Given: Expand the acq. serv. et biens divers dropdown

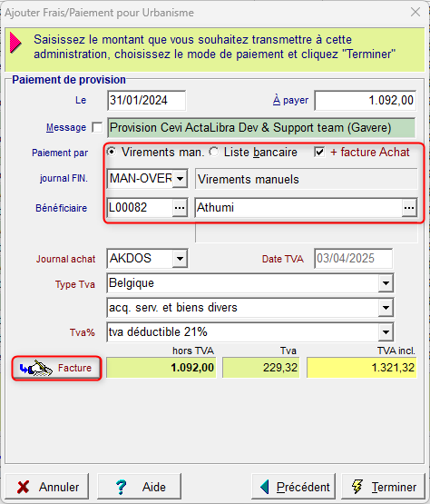Looking at the screenshot, I should tap(386, 308).
